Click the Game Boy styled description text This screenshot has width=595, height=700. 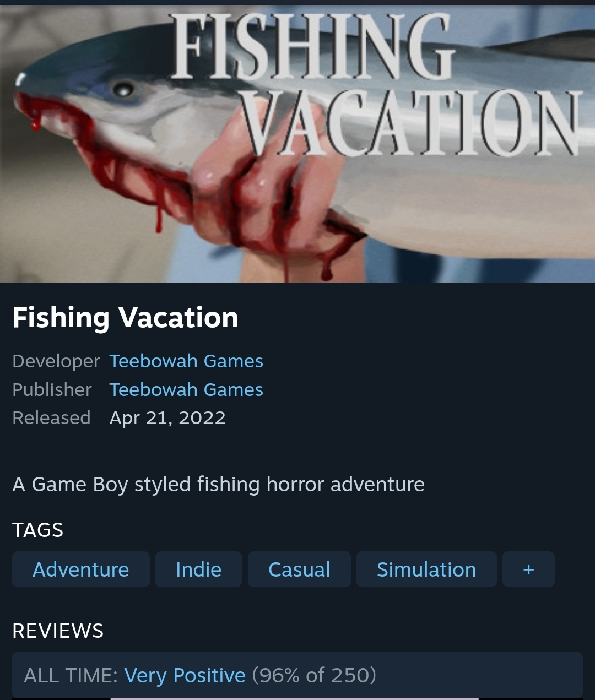[218, 485]
